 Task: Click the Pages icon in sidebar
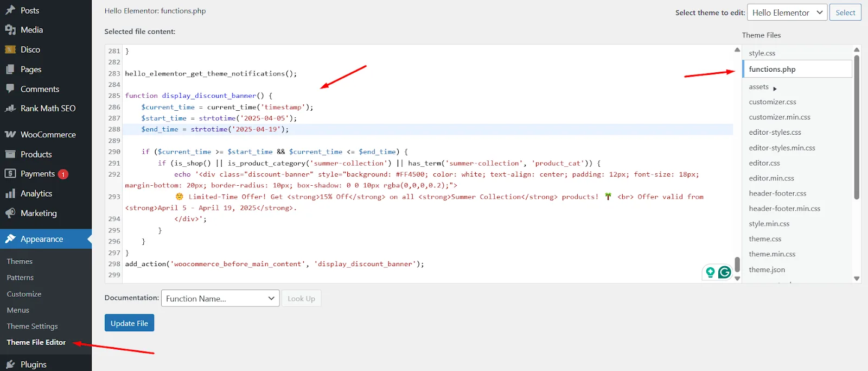click(x=10, y=70)
